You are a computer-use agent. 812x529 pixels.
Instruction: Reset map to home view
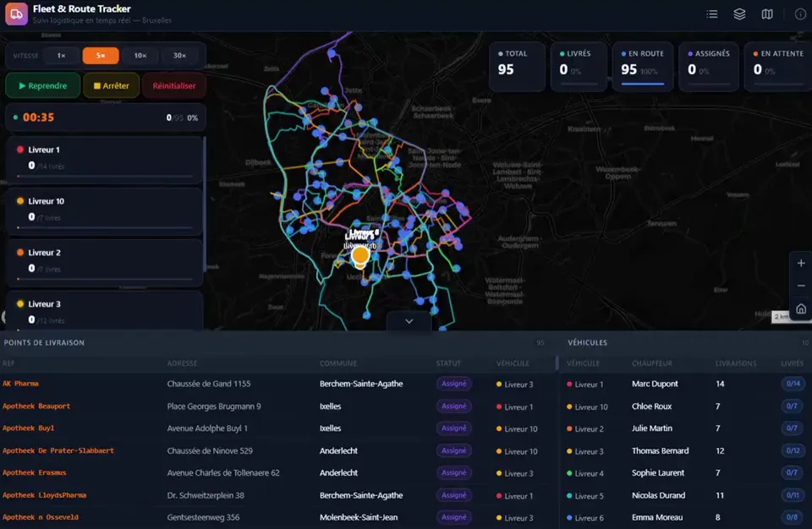[801, 309]
